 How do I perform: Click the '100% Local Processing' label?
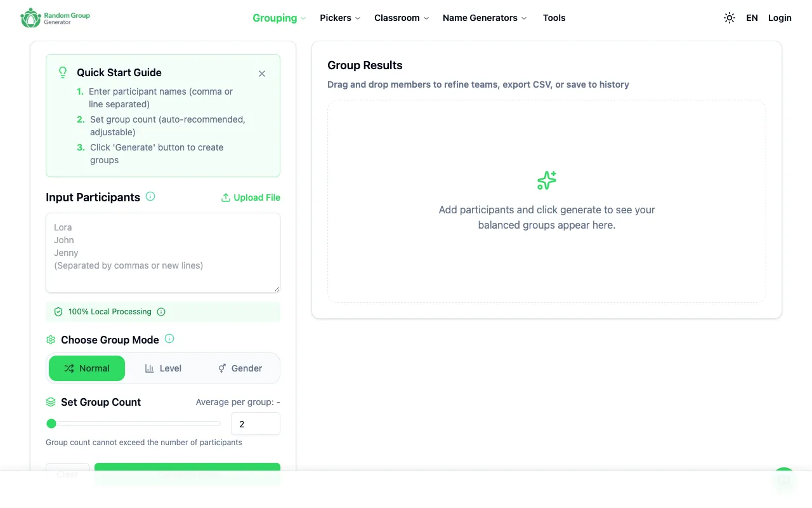(110, 312)
